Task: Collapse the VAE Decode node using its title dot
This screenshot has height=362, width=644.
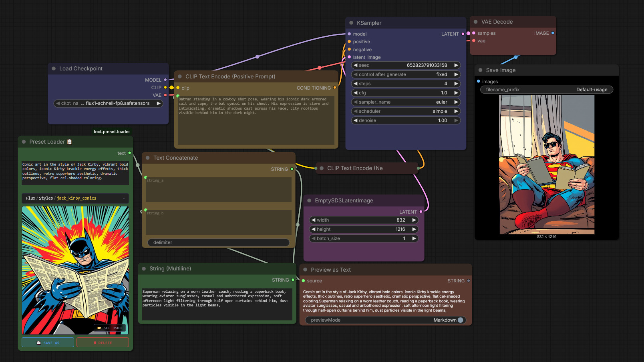Action: [476, 22]
